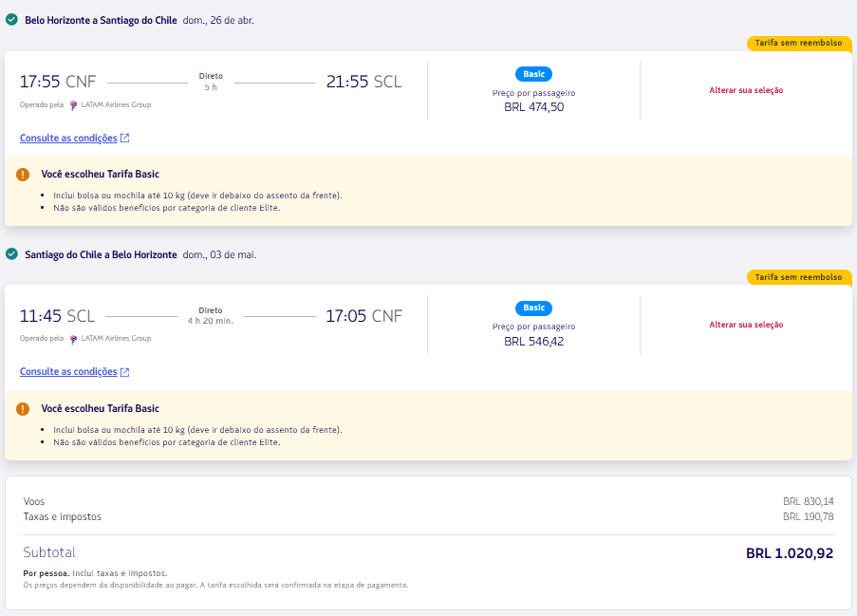Click the 'Taxas e impostos' row
857x616 pixels.
click(63, 517)
